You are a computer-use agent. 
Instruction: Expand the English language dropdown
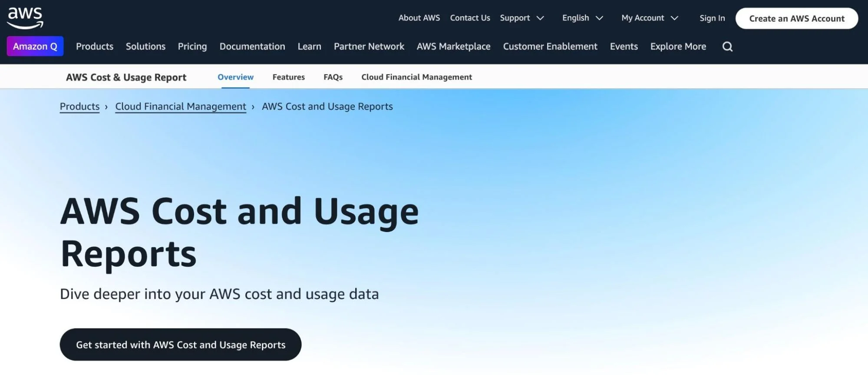[x=582, y=18]
